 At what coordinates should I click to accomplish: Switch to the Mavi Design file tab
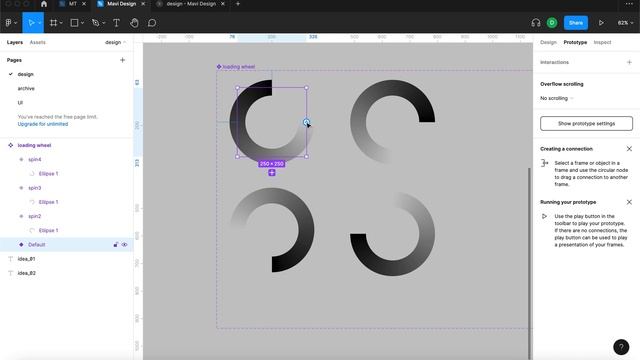click(122, 4)
